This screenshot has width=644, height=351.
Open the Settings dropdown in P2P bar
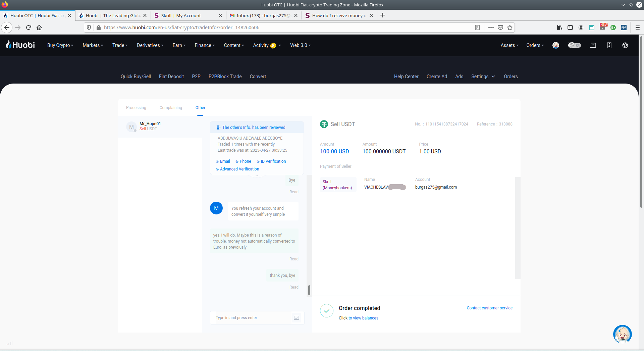coord(483,77)
